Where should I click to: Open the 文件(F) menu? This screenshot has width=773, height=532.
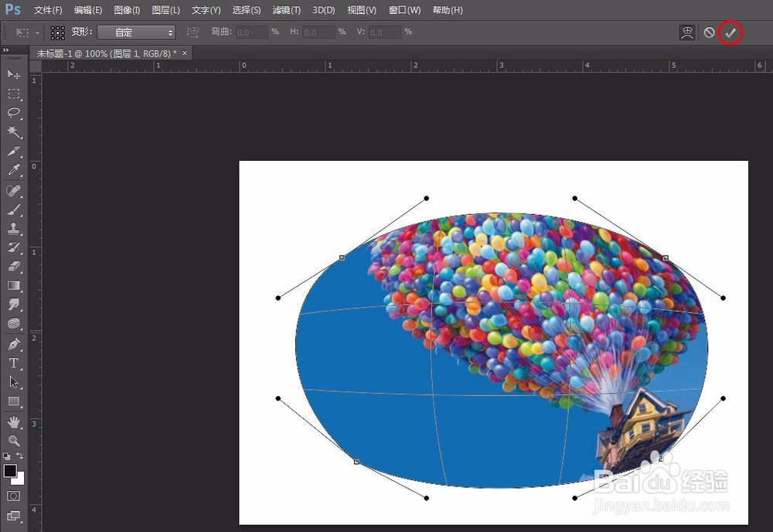48,10
